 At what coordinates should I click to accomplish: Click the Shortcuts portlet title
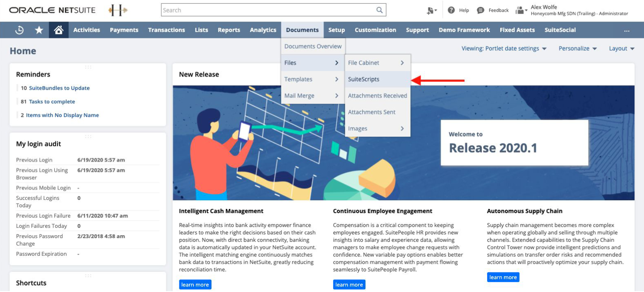[x=31, y=283]
